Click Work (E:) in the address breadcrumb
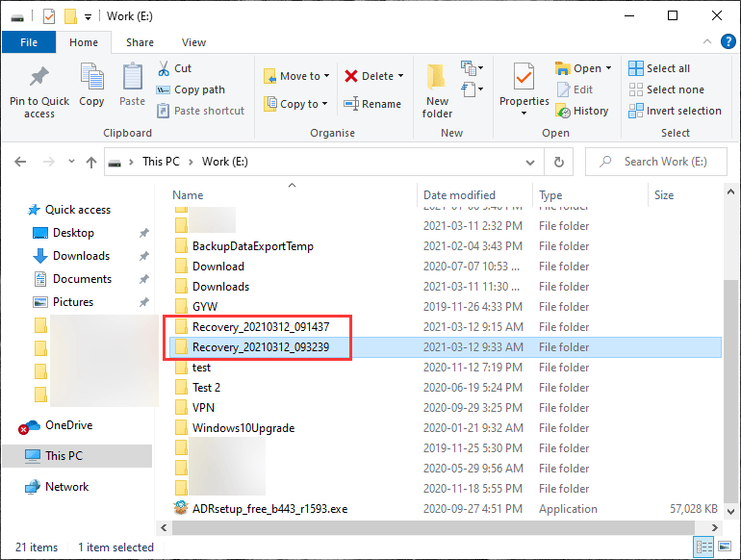The width and height of the screenshot is (741, 560). click(x=225, y=162)
